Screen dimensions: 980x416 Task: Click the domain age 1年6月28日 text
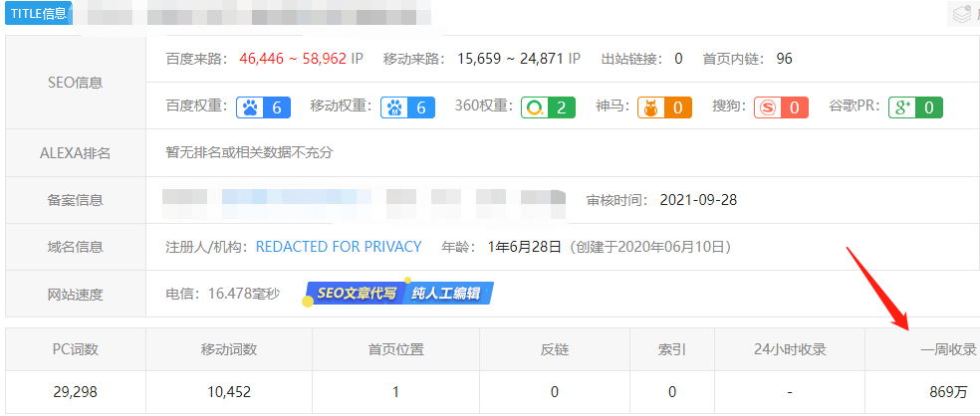pos(525,247)
